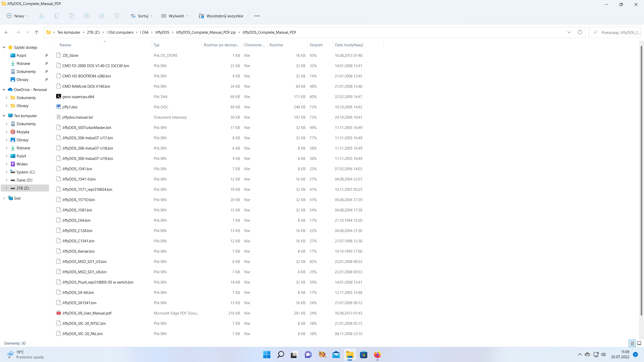Viewport: 644px width, 362px height.
Task: Select the geos-supercpu.d64 file icon
Action: point(59,97)
